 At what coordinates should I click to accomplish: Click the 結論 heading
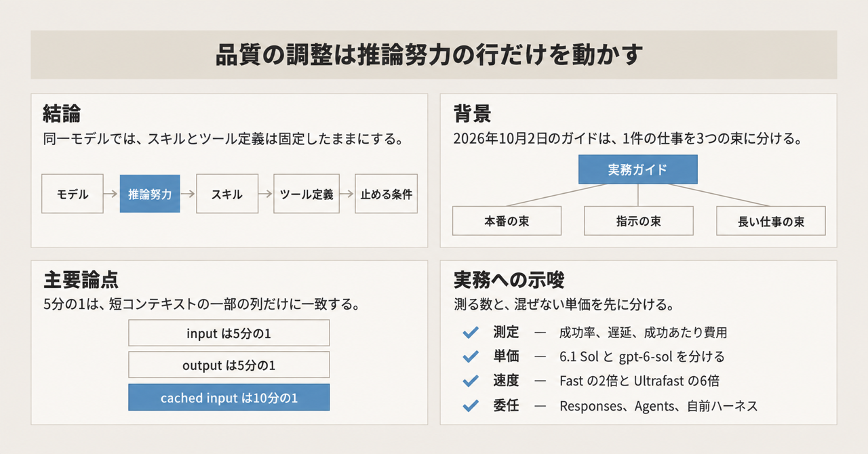tap(62, 112)
